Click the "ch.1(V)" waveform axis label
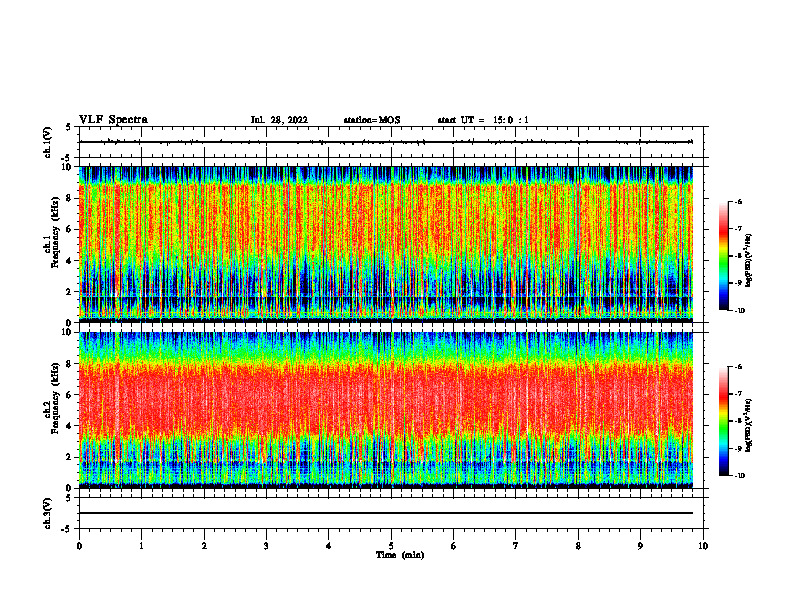The width and height of the screenshot is (792, 612). 47,142
